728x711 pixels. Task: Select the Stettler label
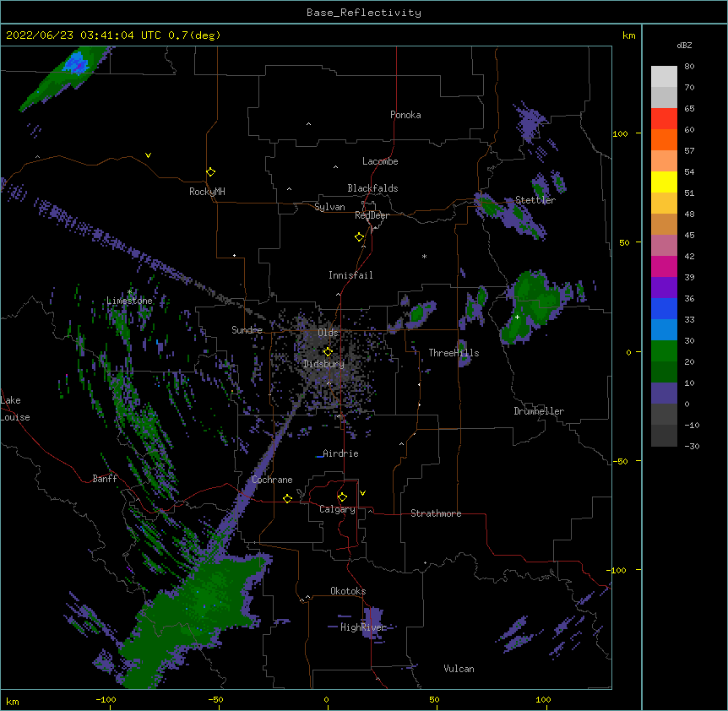(x=535, y=200)
